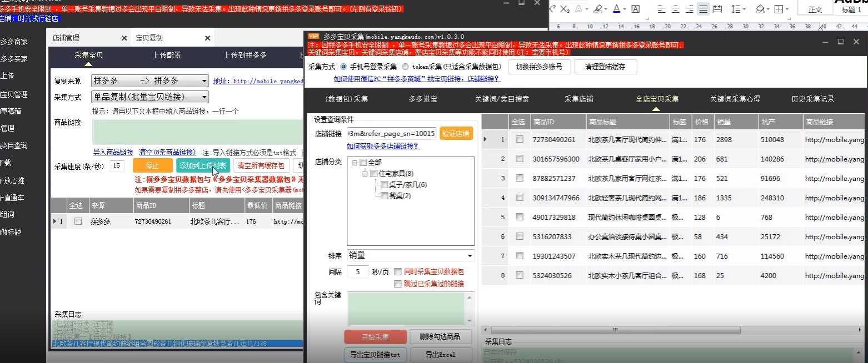This screenshot has width=868, height=363.
Task: Check row for product 301657596300
Action: (519, 159)
